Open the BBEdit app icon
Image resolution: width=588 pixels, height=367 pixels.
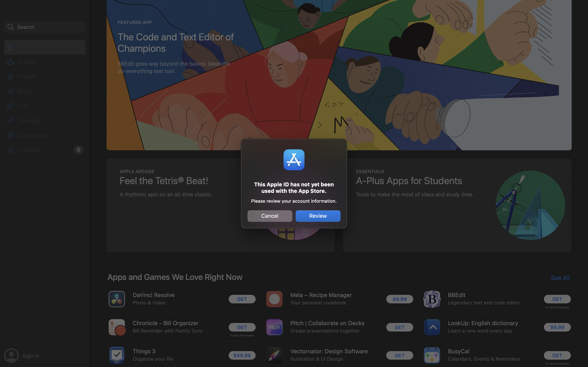coord(432,299)
